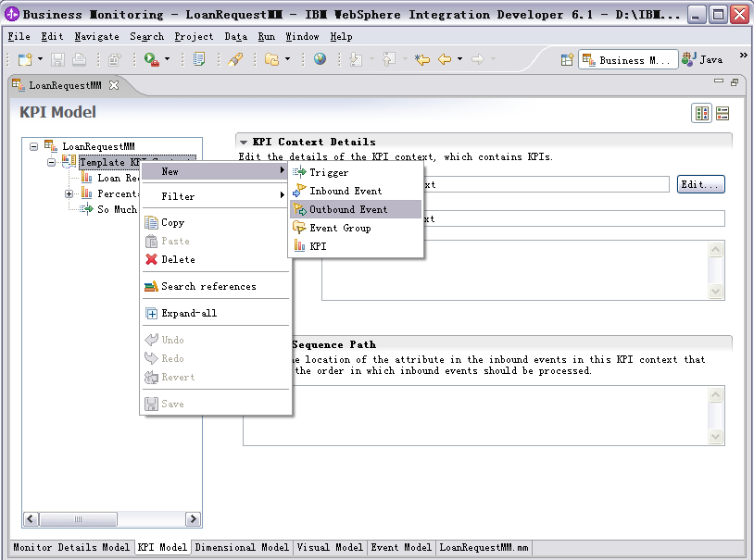Open the File menu
The image size is (754, 560).
coord(19,36)
